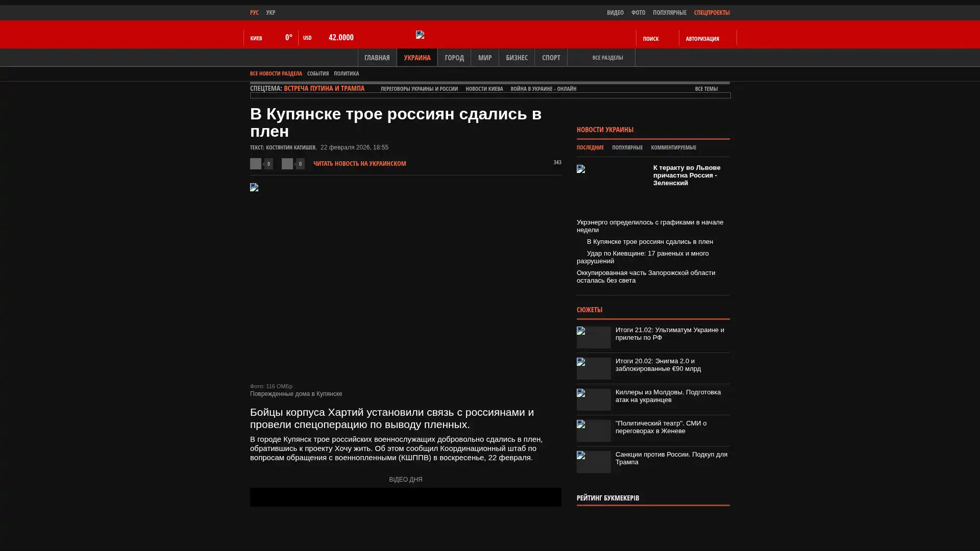The height and width of the screenshot is (551, 980).
Task: Open the Киев weather selector
Action: pos(257,38)
